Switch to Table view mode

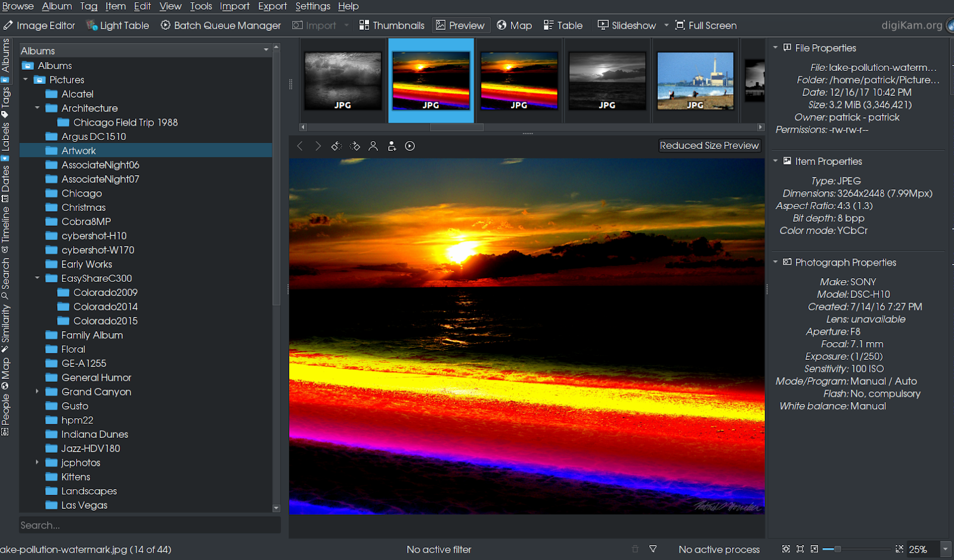(563, 25)
